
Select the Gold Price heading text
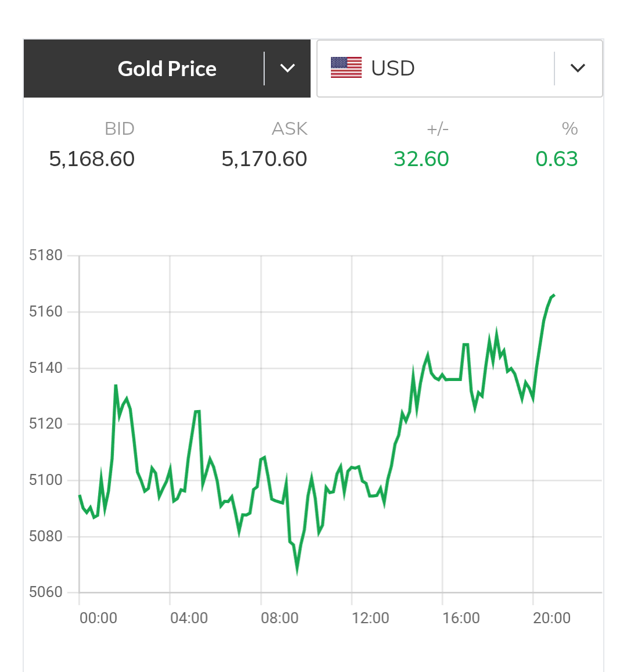click(167, 69)
